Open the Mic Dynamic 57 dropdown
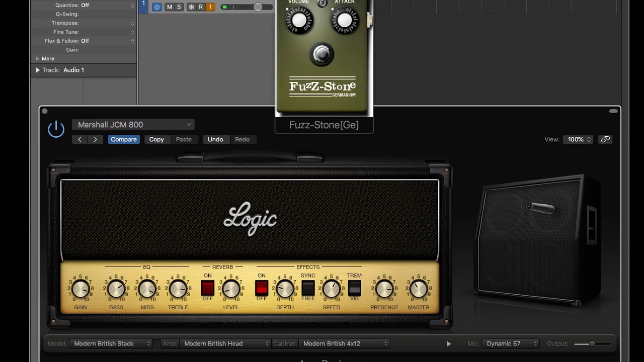644x362 pixels. 510,344
